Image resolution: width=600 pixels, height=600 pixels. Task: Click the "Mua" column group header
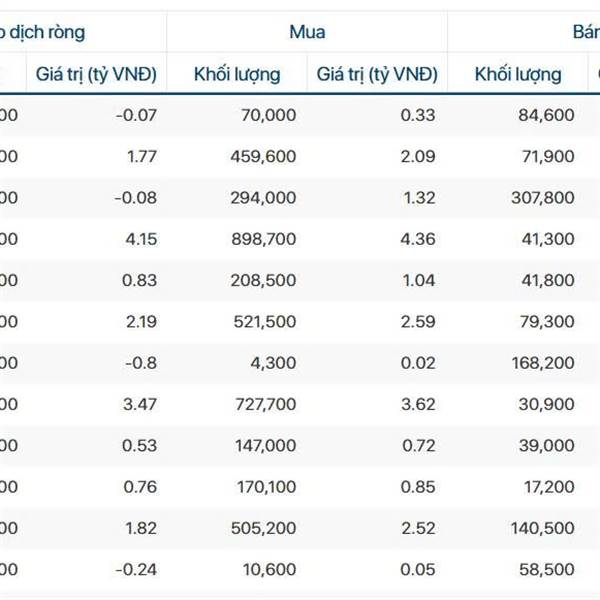[x=306, y=32]
